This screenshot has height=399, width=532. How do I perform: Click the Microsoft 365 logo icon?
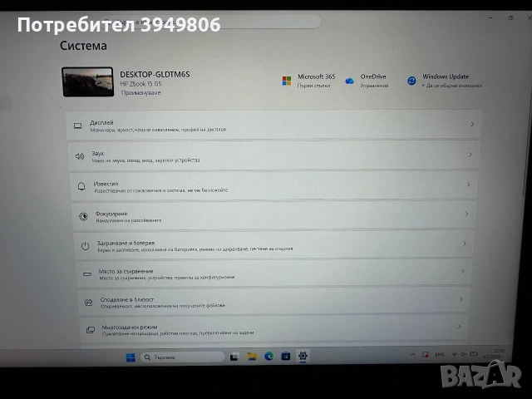point(287,81)
